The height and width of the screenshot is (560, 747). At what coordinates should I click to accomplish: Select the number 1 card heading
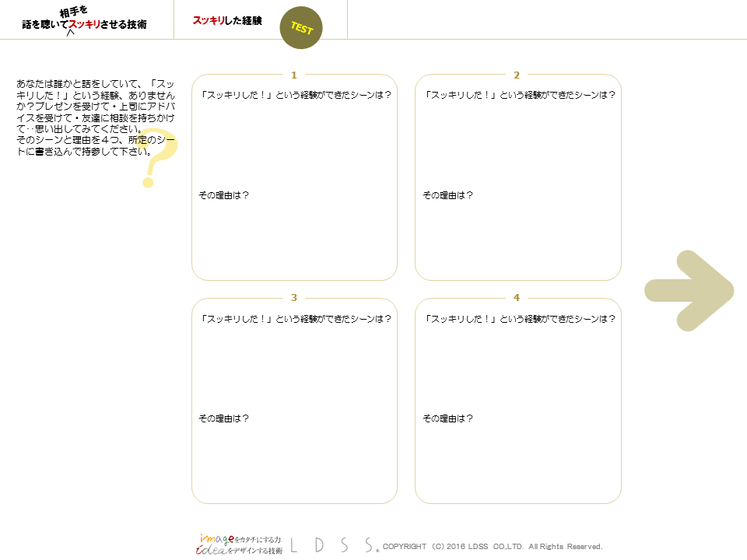[294, 75]
